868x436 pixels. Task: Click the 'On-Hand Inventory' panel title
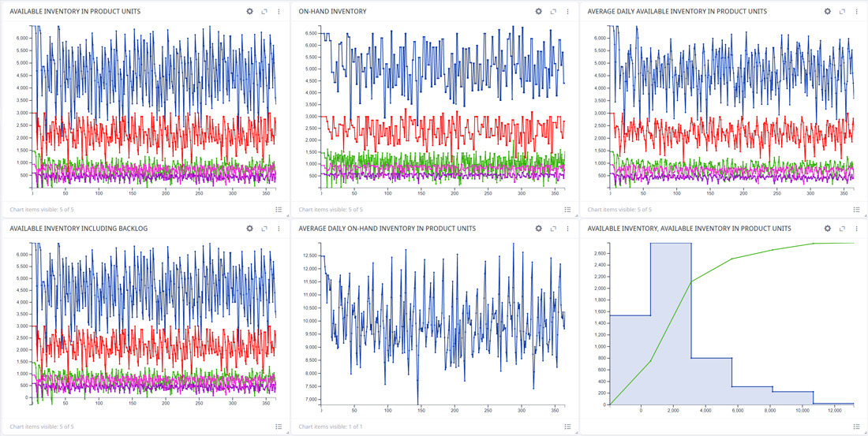click(332, 11)
